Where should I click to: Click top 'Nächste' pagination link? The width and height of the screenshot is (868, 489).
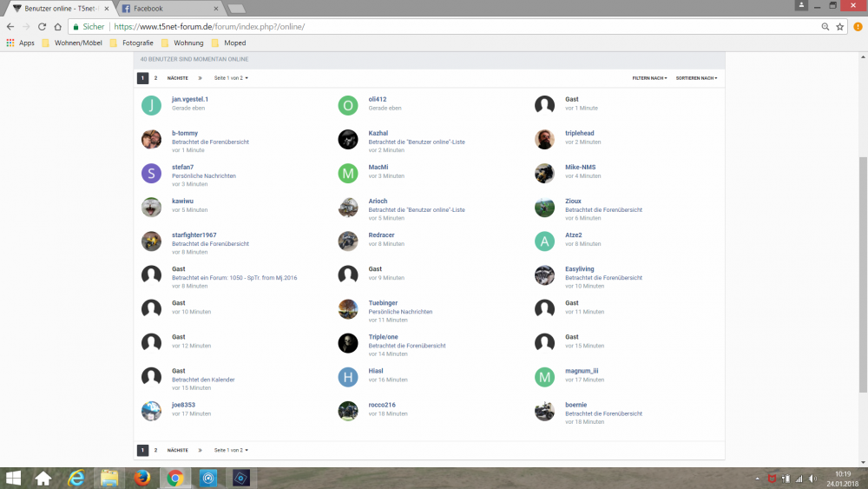[178, 78]
